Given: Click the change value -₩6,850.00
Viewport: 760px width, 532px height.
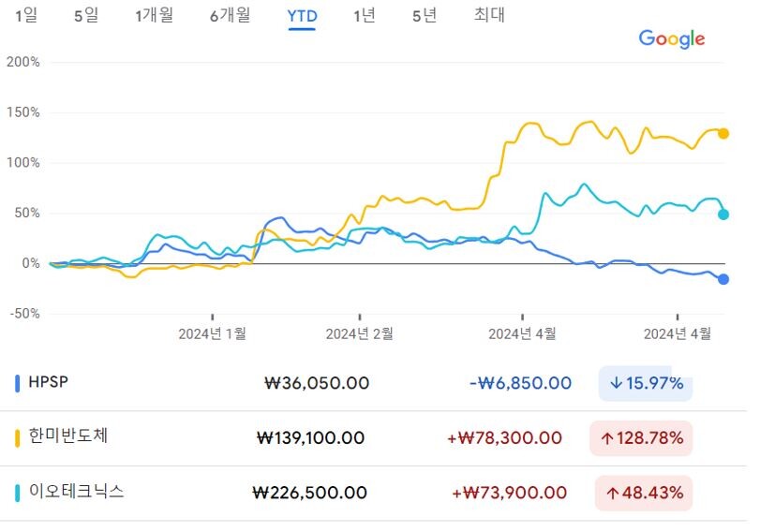Looking at the screenshot, I should 520,383.
